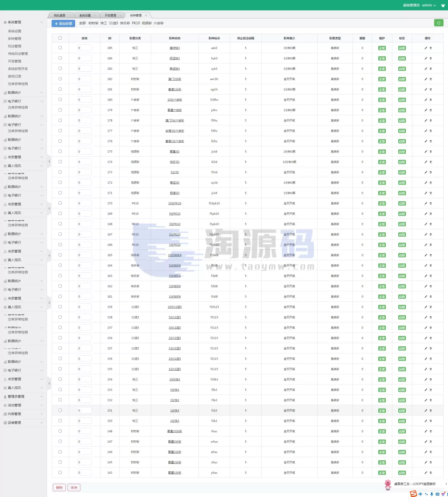Open the admin account dropdown
The image size is (448, 497).
pos(429,5)
